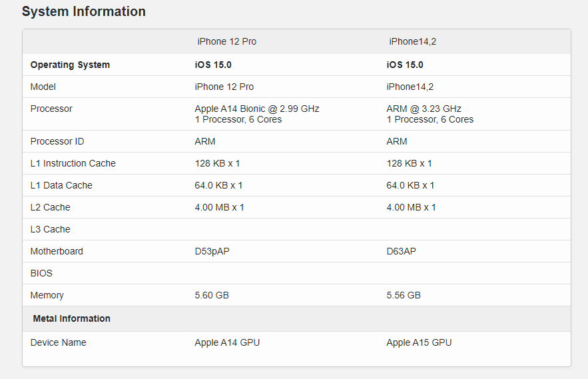Click the L3 Cache row label
This screenshot has height=379, width=588.
[50, 229]
